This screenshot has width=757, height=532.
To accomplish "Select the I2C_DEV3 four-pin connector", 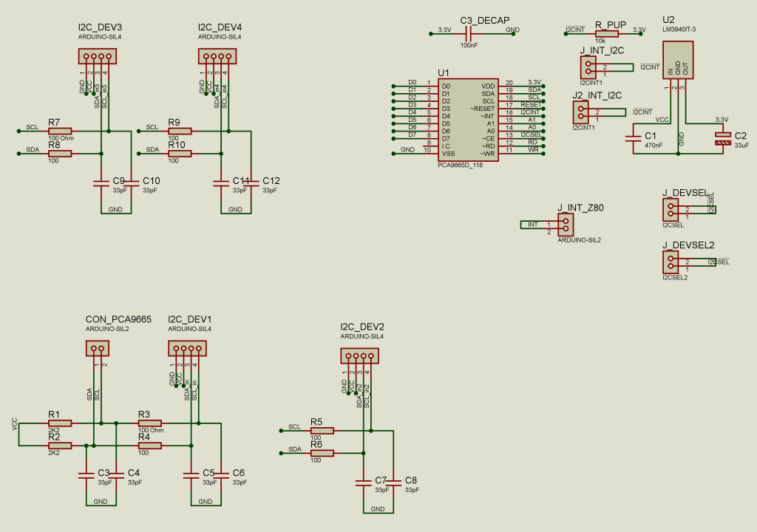I will 96,56.
